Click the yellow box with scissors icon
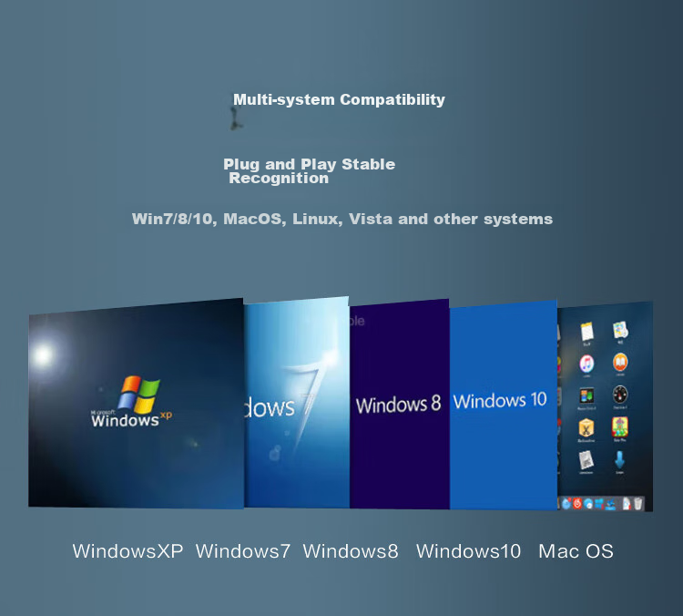This screenshot has height=616, width=683. [586, 427]
